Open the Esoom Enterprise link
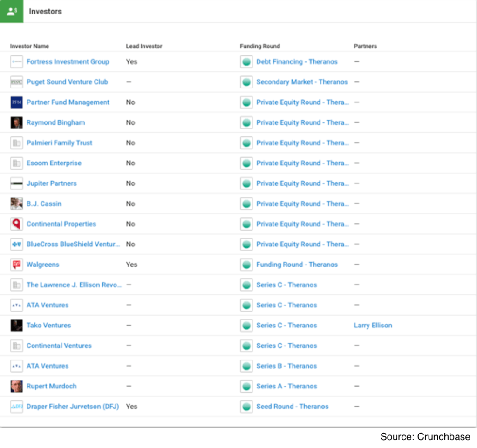Image resolution: width=477 pixels, height=448 pixels. [54, 163]
